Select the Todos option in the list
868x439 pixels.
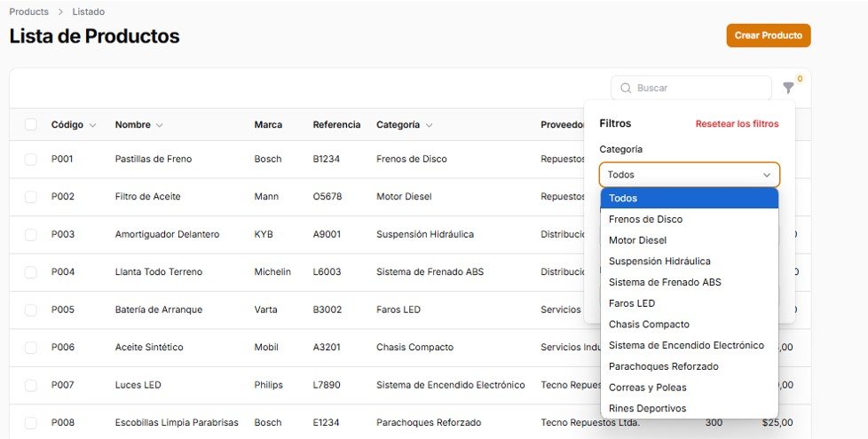pos(623,198)
